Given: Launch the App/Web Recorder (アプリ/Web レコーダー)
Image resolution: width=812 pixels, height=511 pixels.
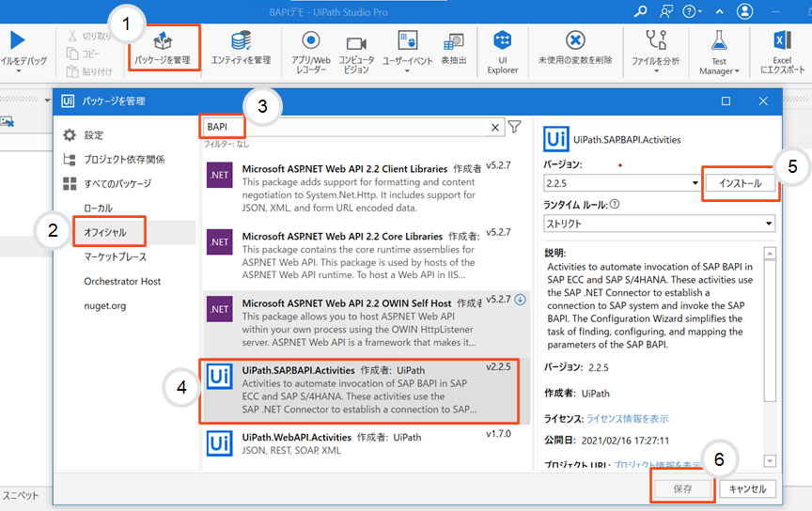Looking at the screenshot, I should [x=311, y=53].
